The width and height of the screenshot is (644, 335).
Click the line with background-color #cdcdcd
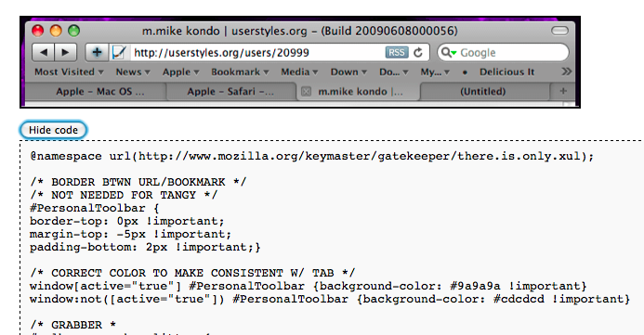click(330, 299)
